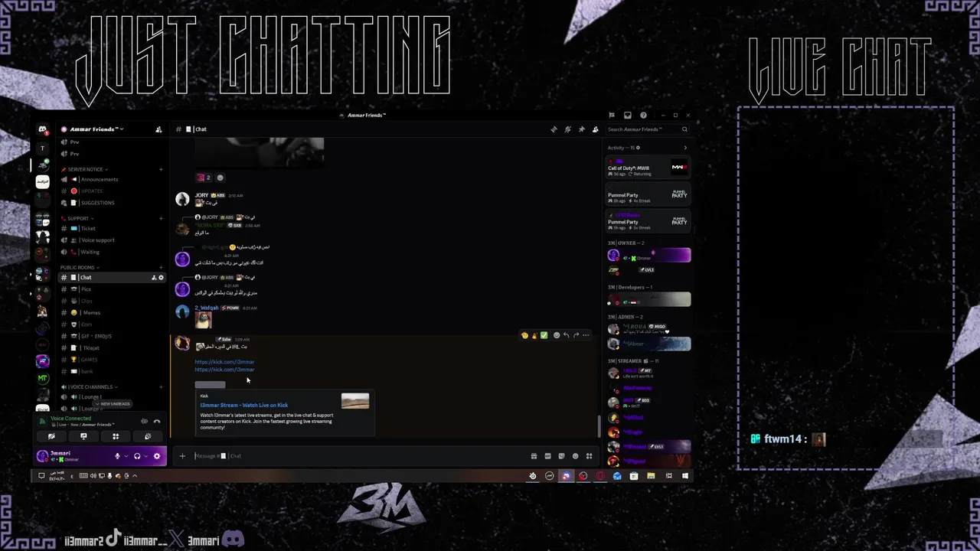Open the Threads icon in channel header

[x=554, y=129]
